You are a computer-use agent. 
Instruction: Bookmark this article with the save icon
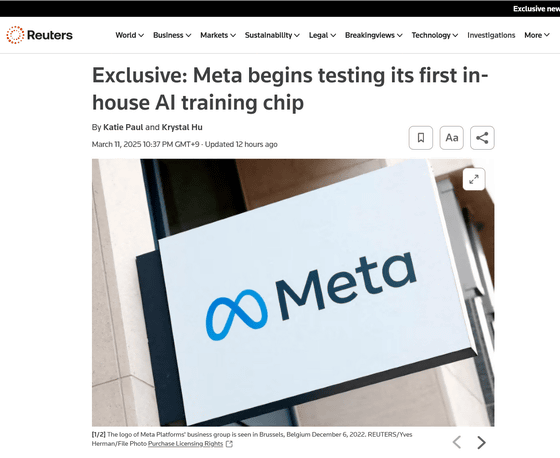[421, 138]
